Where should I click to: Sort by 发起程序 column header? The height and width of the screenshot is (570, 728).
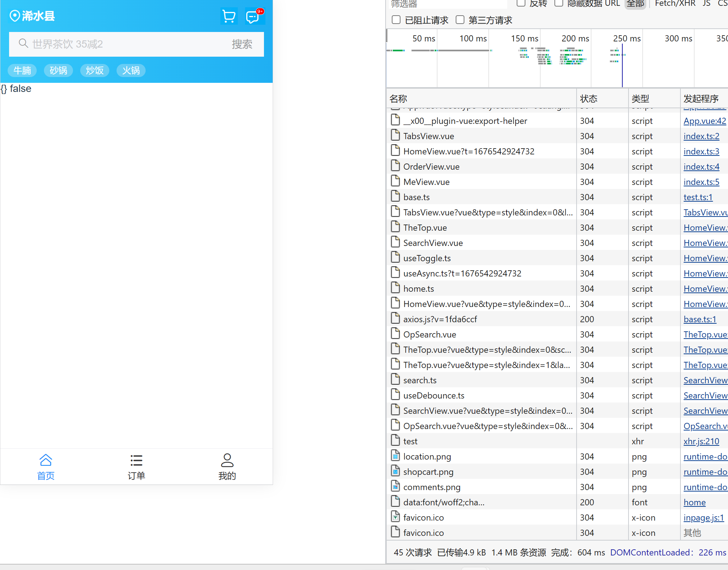(704, 98)
